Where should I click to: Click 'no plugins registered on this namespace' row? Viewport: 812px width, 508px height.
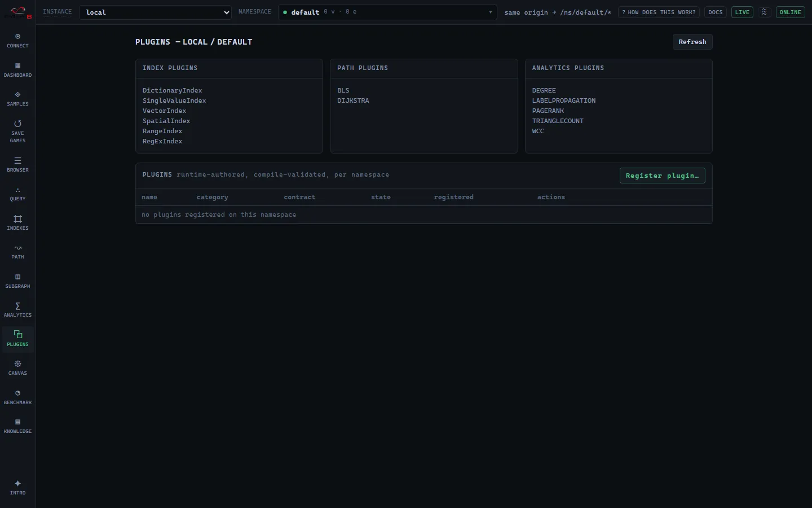click(423, 214)
